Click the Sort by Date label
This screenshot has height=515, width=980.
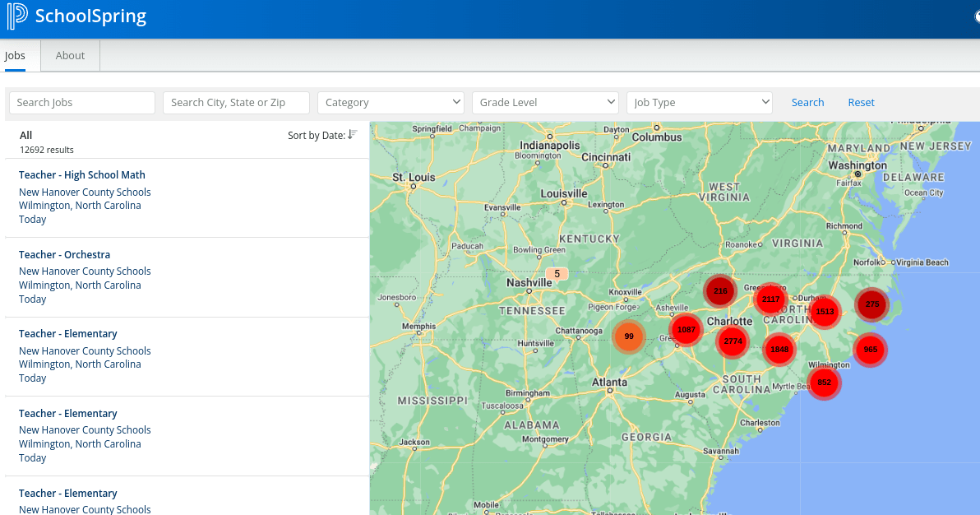tap(317, 135)
